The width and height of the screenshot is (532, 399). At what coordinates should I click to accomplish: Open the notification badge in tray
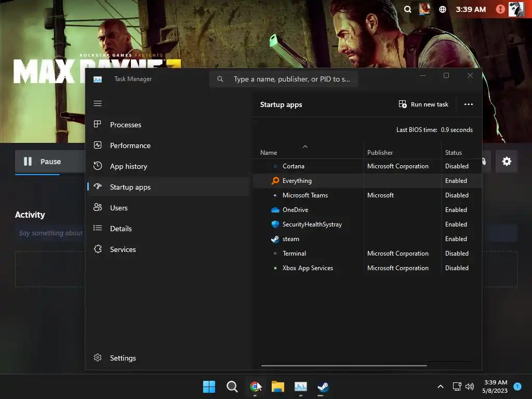517,387
